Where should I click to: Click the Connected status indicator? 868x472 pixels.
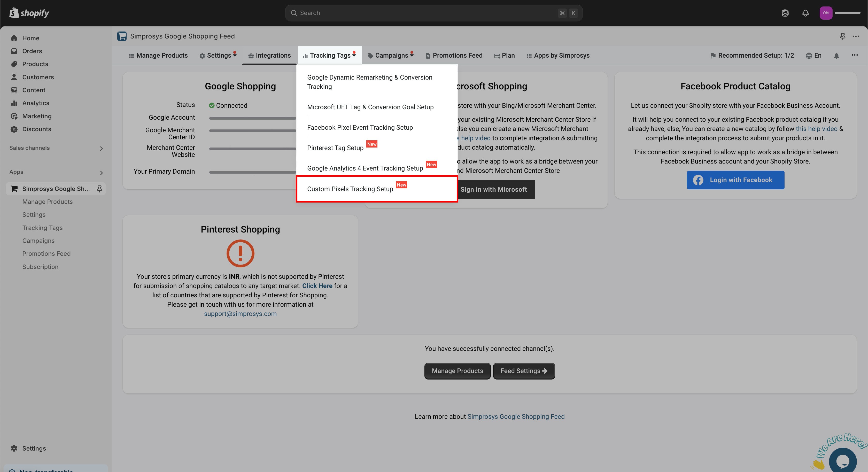(x=228, y=105)
